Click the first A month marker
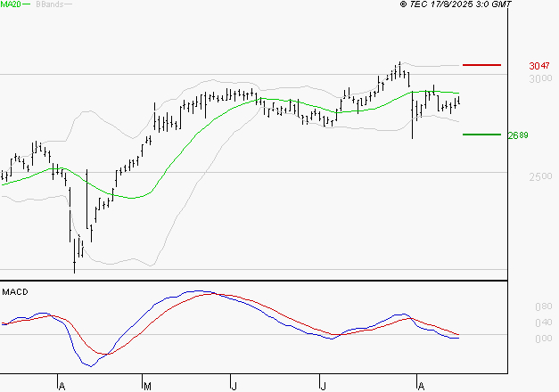Screen dimensions: 559x392 (62, 386)
